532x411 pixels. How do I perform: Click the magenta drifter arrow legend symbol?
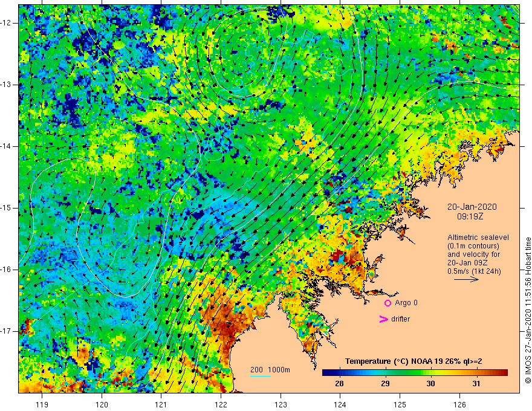click(x=383, y=319)
